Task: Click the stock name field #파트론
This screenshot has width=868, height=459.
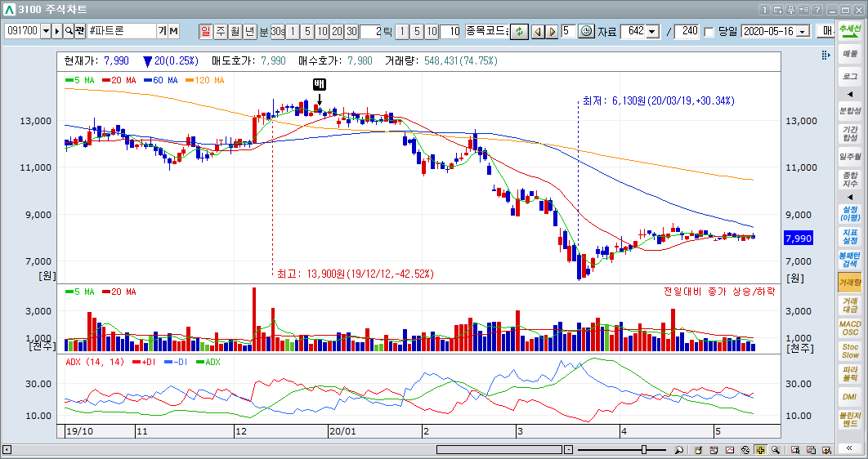Action: point(121,31)
